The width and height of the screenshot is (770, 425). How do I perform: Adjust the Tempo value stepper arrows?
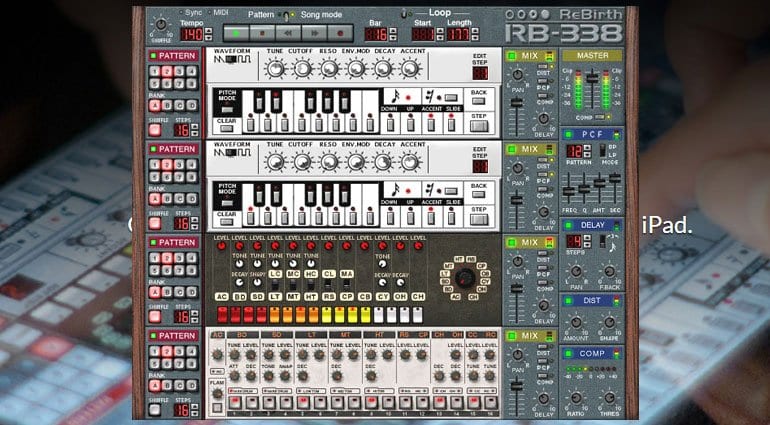(x=209, y=34)
